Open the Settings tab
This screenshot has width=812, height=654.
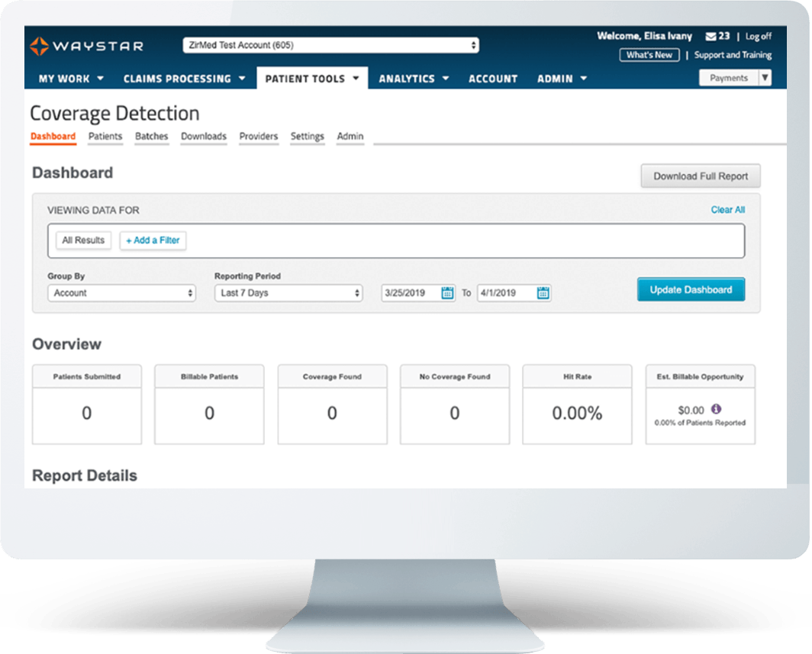pos(307,136)
